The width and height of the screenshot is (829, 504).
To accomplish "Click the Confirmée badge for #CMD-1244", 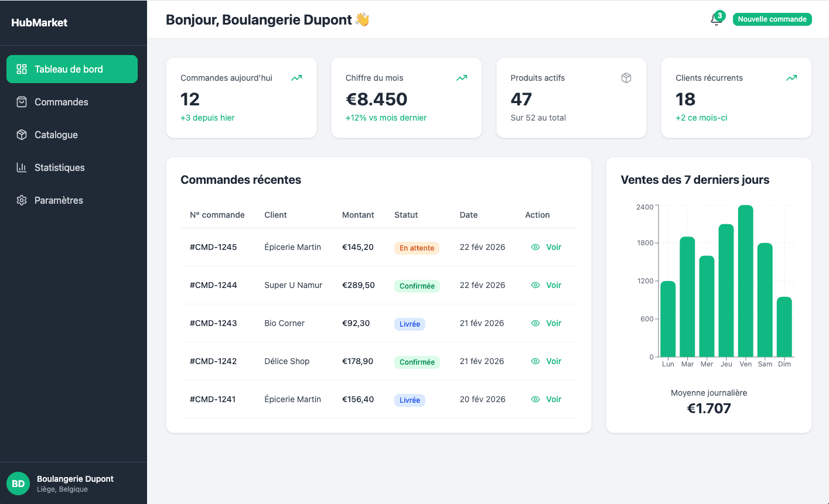I will pyautogui.click(x=417, y=286).
